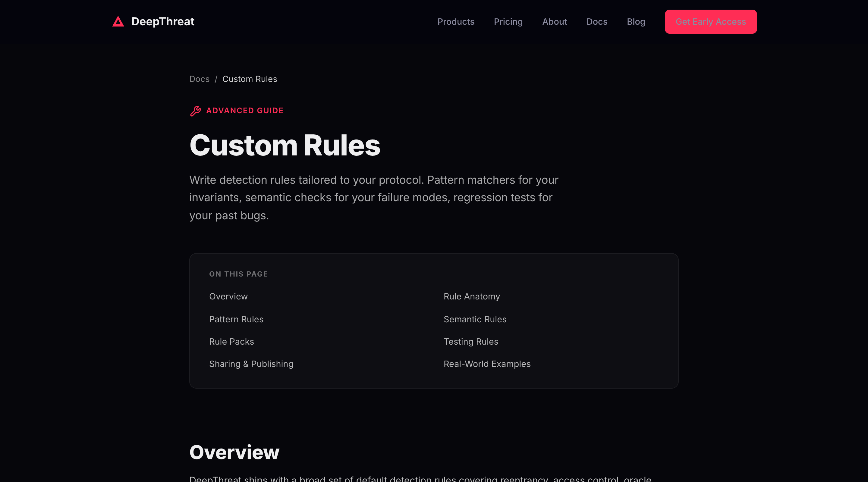
Task: Click the DeepThreat triangle logo icon
Action: pos(118,22)
